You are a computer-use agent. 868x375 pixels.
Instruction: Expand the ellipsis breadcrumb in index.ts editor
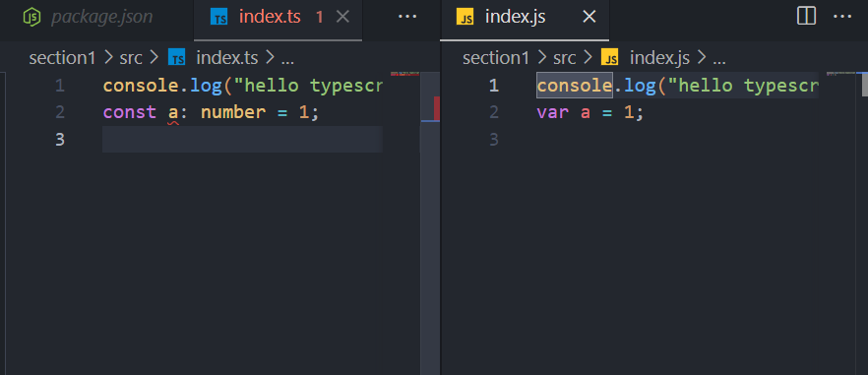[287, 59]
